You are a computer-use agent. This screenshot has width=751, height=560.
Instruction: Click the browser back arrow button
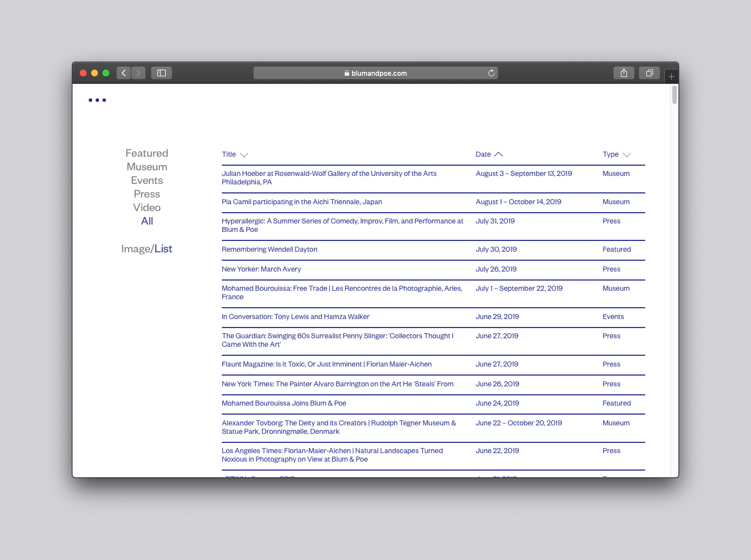click(x=123, y=73)
